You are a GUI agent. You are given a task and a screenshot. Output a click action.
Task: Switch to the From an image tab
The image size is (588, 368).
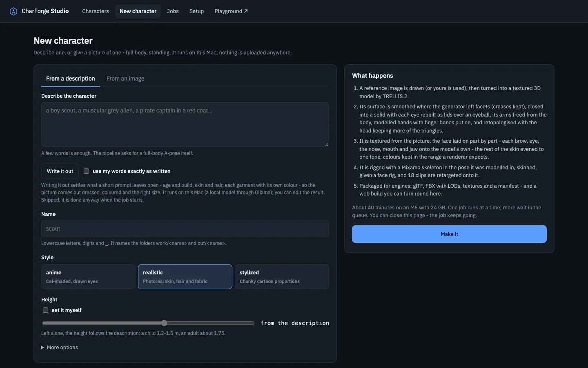point(125,79)
